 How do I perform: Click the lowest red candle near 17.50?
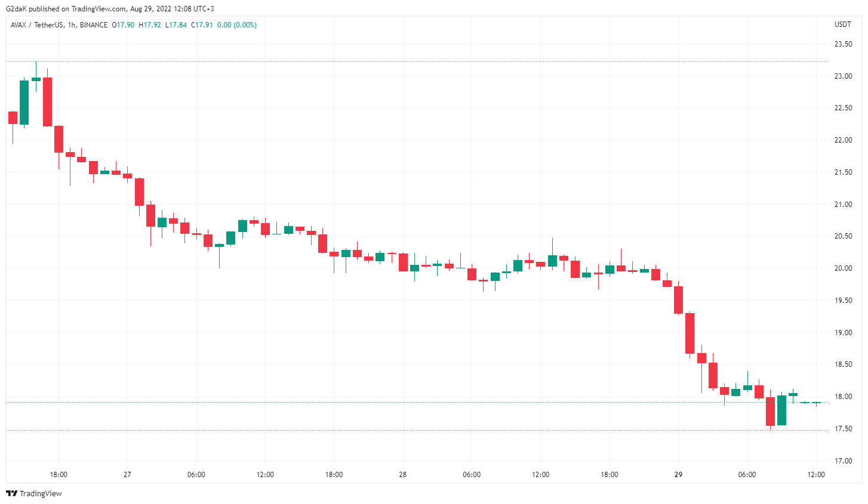[770, 412]
